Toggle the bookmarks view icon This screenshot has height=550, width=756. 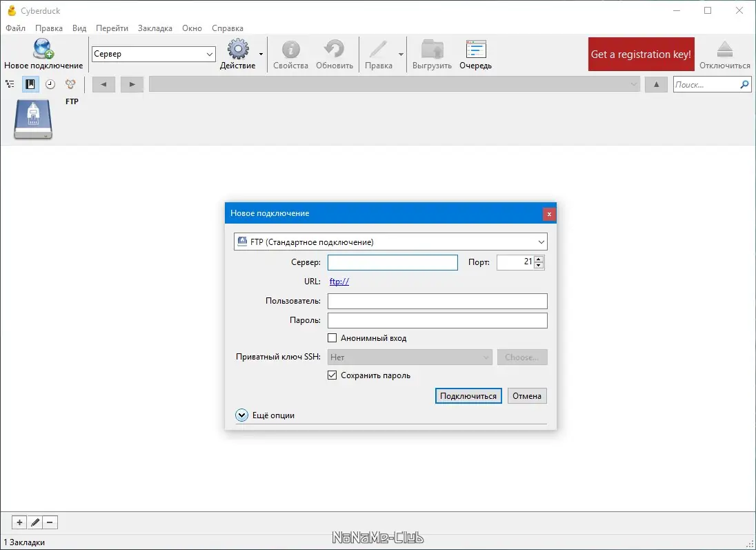[30, 84]
